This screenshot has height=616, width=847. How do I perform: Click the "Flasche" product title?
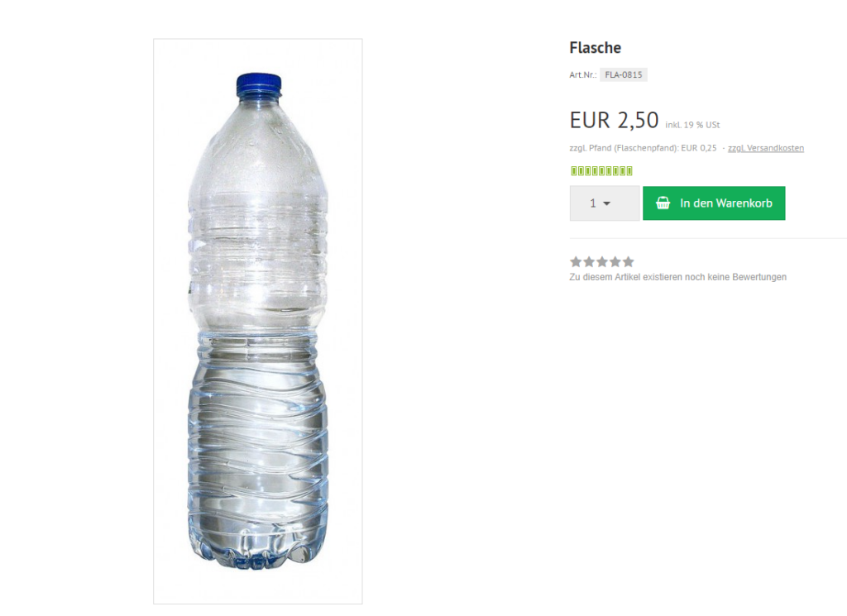(595, 48)
